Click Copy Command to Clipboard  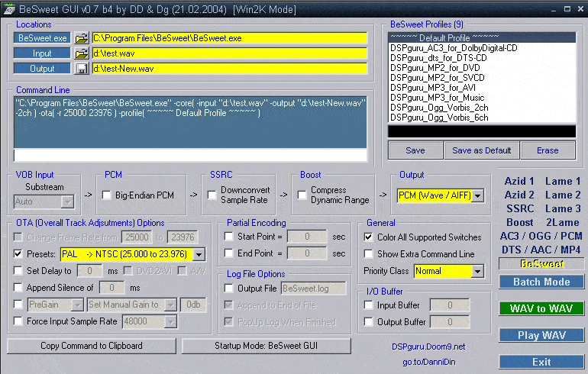92,346
